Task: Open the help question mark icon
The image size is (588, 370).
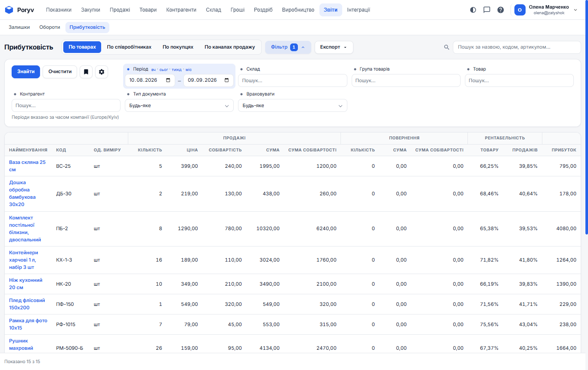Action: 501,10
